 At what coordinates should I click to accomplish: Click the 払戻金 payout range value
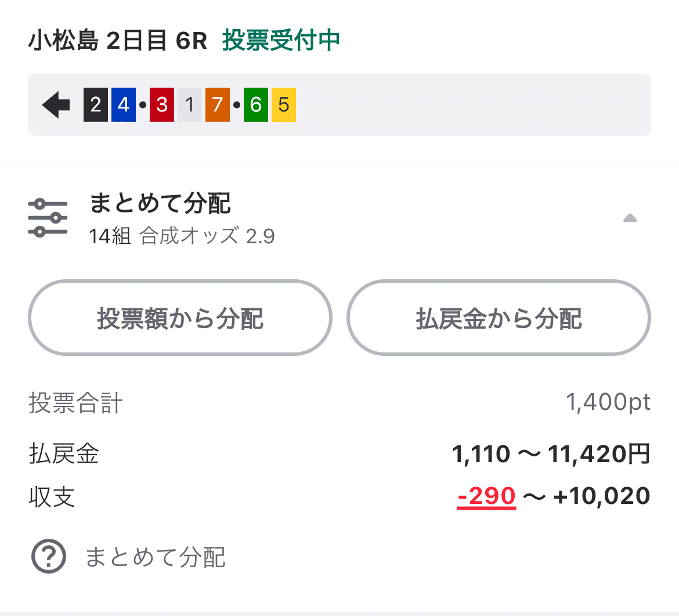550,454
